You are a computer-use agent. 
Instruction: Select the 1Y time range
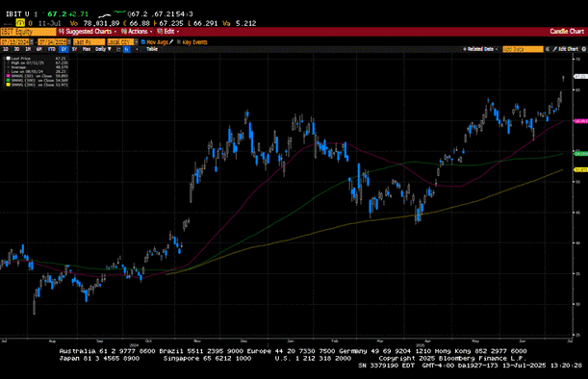pyautogui.click(x=64, y=49)
